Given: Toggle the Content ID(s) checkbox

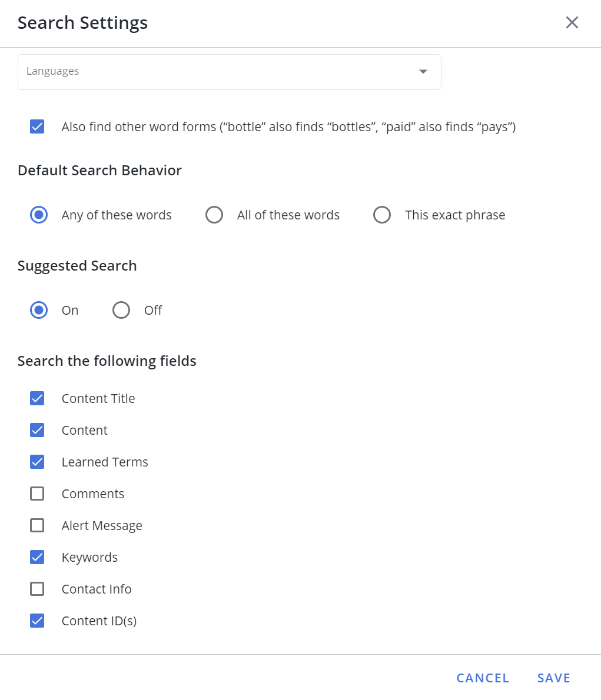Looking at the screenshot, I should (37, 621).
